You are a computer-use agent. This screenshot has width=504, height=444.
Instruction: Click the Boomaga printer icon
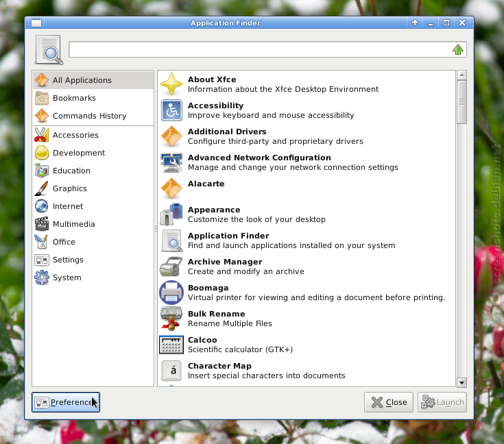click(171, 293)
